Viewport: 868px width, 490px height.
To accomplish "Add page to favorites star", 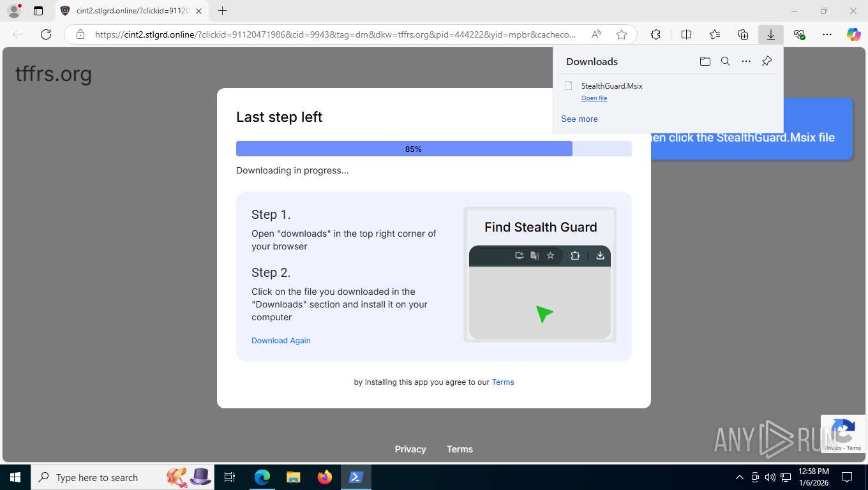I will tap(622, 34).
